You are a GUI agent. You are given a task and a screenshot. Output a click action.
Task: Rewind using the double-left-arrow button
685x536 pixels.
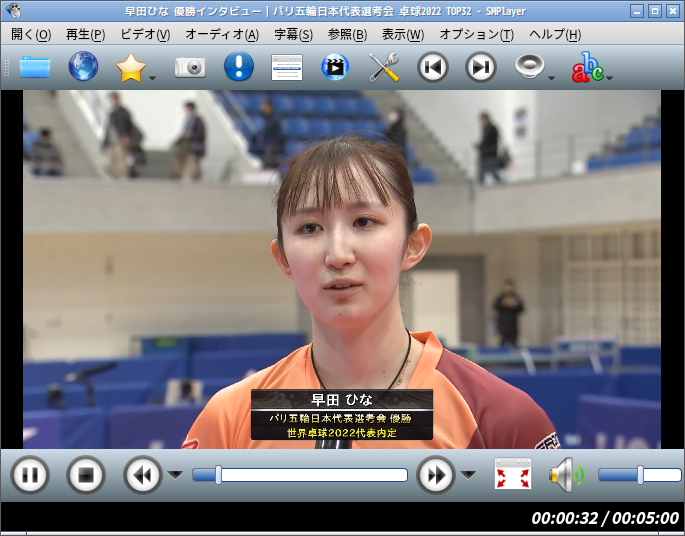[142, 475]
